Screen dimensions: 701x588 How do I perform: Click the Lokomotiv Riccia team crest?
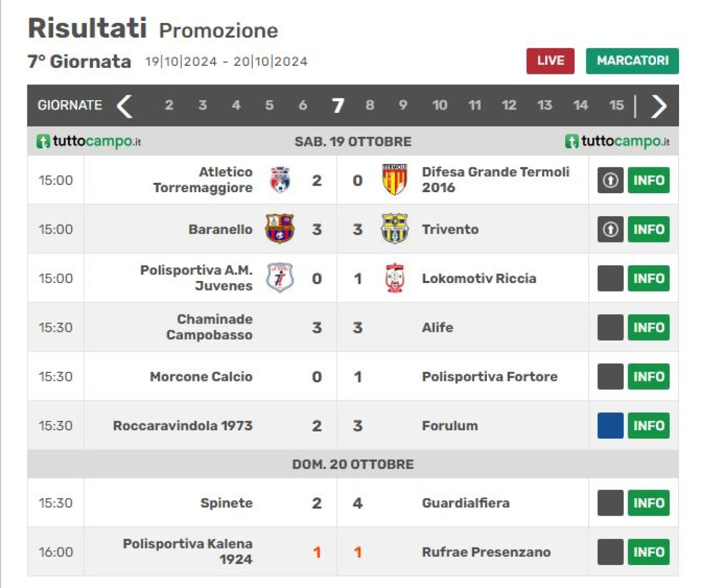click(394, 278)
